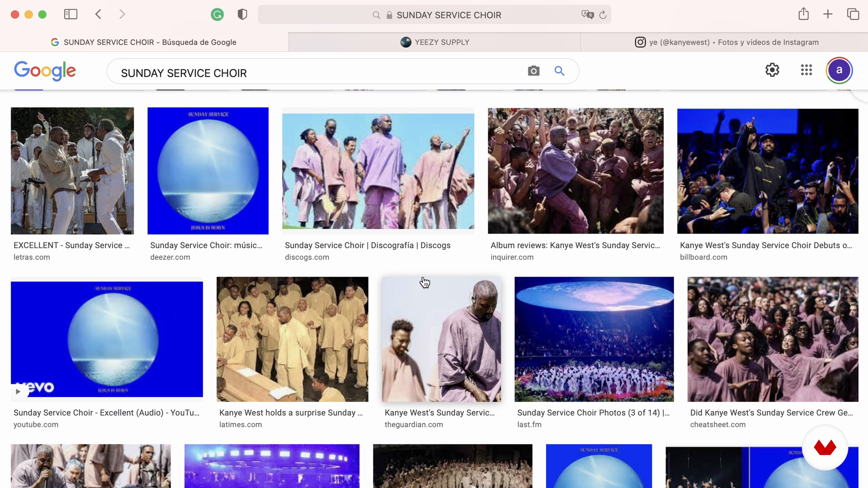Click the 'cheatsheet.com' source text
This screenshot has width=868, height=488.
pyautogui.click(x=718, y=425)
